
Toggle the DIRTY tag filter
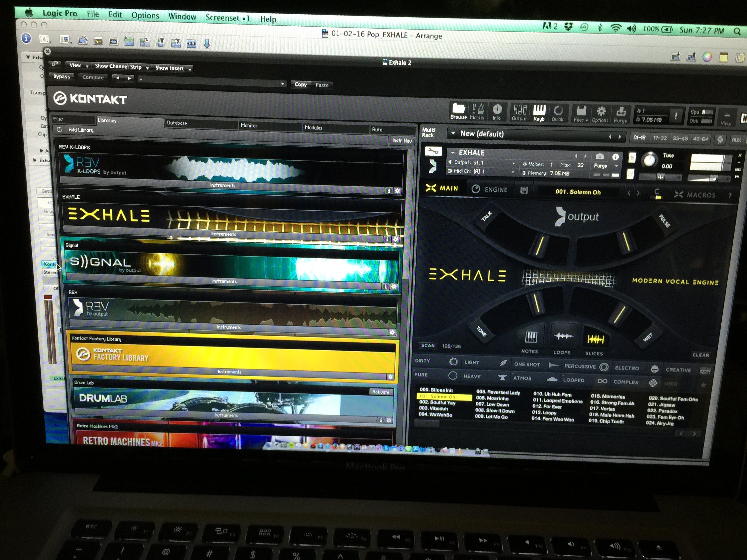click(x=436, y=361)
